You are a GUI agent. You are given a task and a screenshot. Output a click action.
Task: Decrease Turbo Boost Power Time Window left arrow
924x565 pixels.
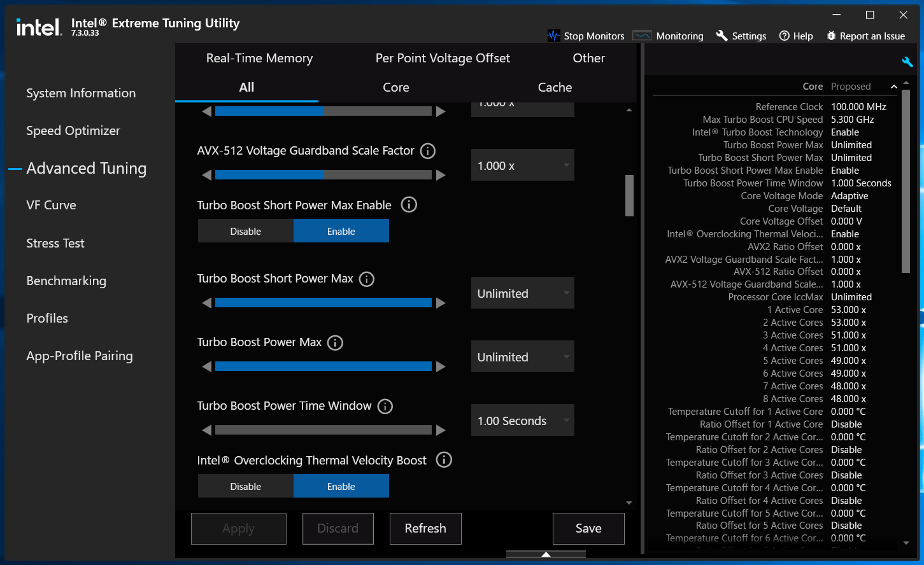click(206, 430)
